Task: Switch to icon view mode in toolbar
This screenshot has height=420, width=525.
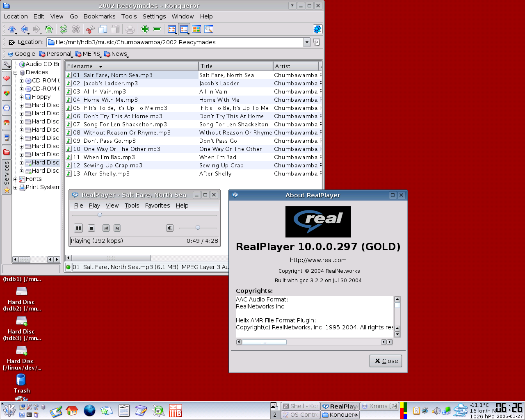Action: (172, 29)
